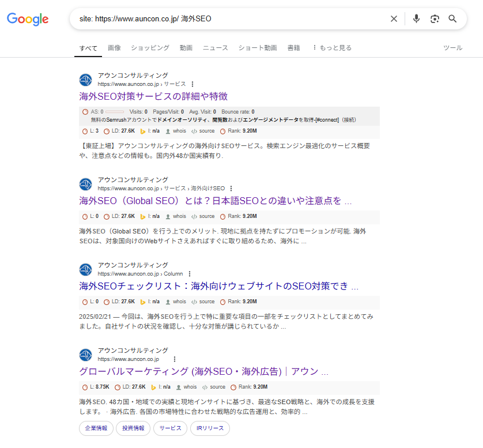Open three-dot menu for the サービス result
The width and height of the screenshot is (483, 448).
tap(193, 84)
